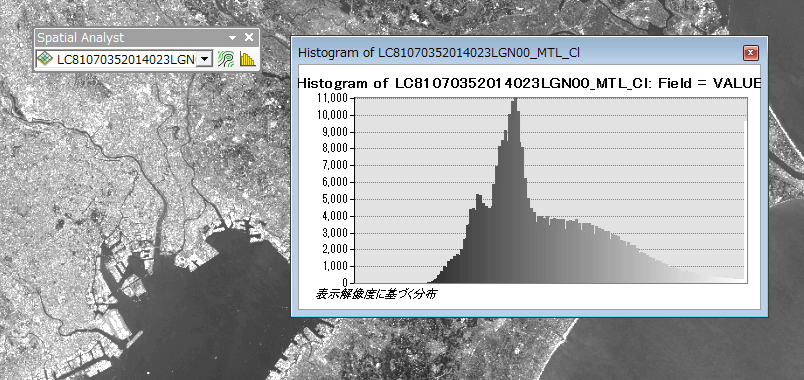Screen dimensions: 804x380
Task: Select the LC81070352014023LGN layer name field
Action: pos(124,59)
